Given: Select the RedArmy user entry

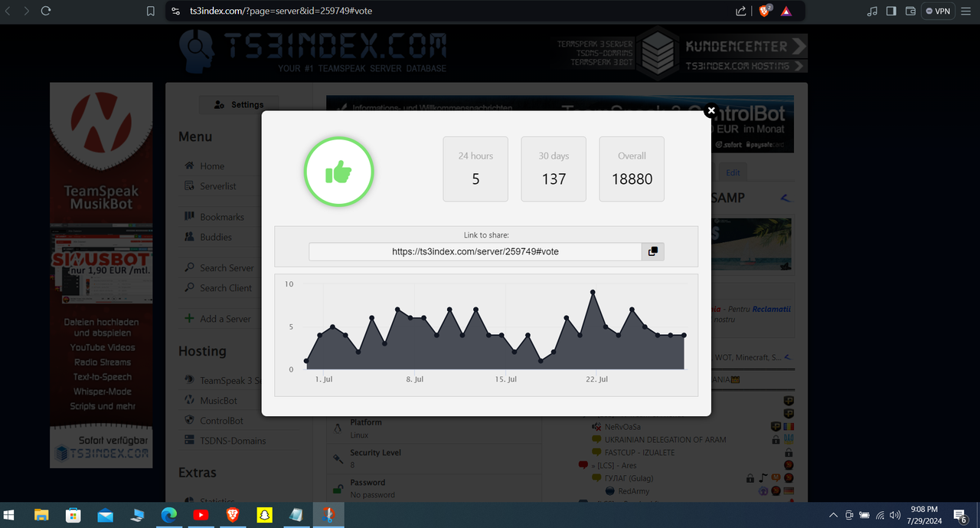Looking at the screenshot, I should point(634,491).
